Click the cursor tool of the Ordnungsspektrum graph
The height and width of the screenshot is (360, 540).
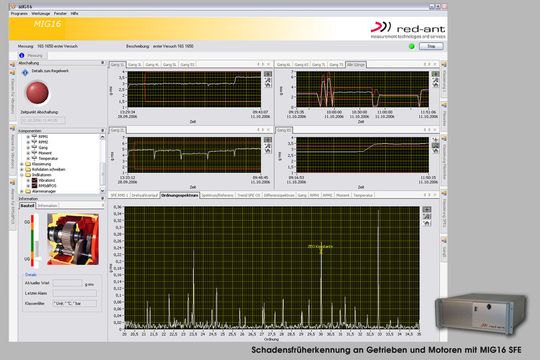click(427, 209)
